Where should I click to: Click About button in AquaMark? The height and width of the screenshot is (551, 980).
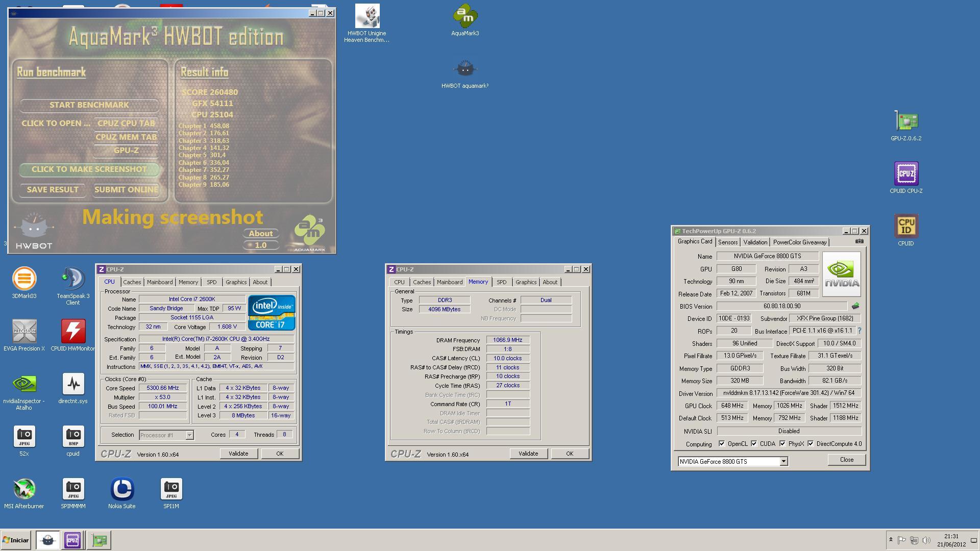point(261,234)
